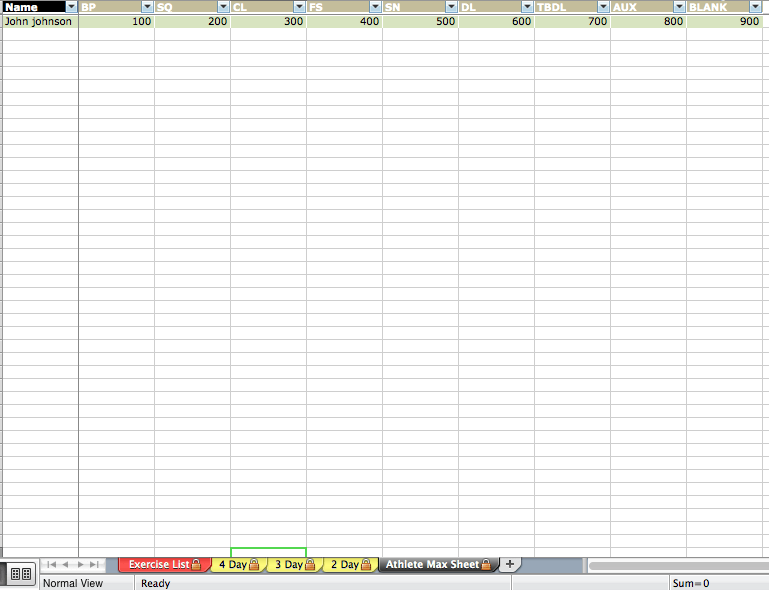Switch to the 4 Day sheet tab
The image size is (769, 590).
pyautogui.click(x=239, y=564)
